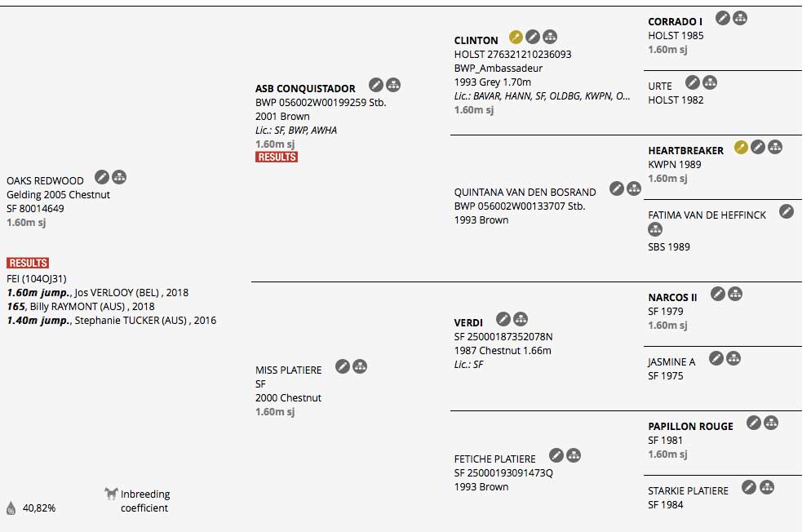Click the edit pencil icon next to NARCOS II

click(718, 295)
